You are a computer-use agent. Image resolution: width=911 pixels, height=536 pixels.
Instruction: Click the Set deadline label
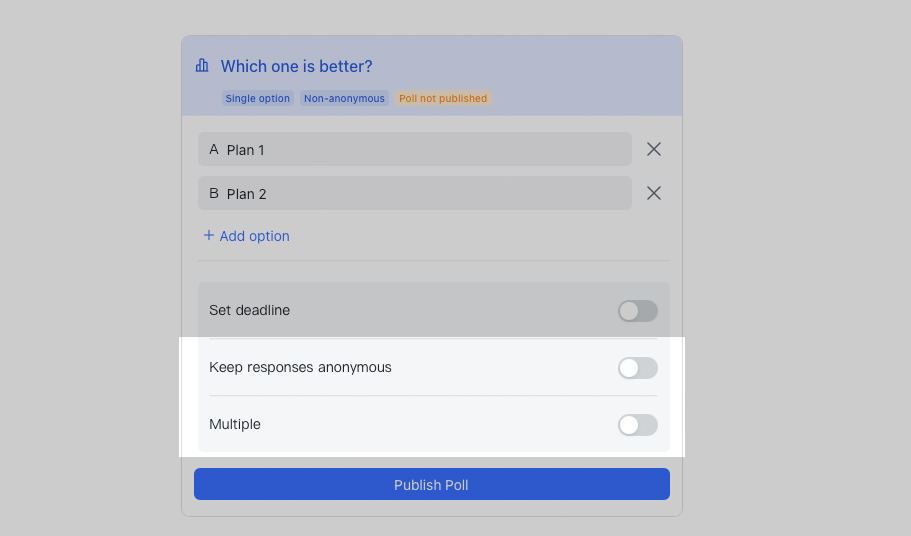pos(249,311)
